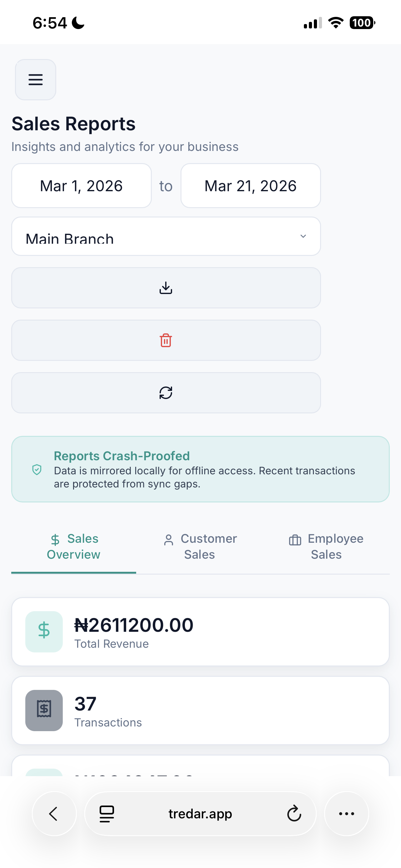Switch to the Employee Sales tab
This screenshot has height=868, width=401.
[326, 546]
